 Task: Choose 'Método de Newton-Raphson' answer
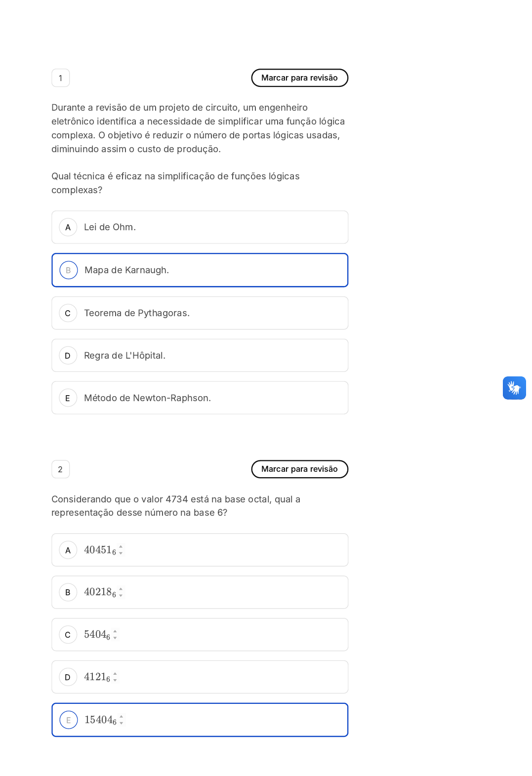[x=200, y=398]
